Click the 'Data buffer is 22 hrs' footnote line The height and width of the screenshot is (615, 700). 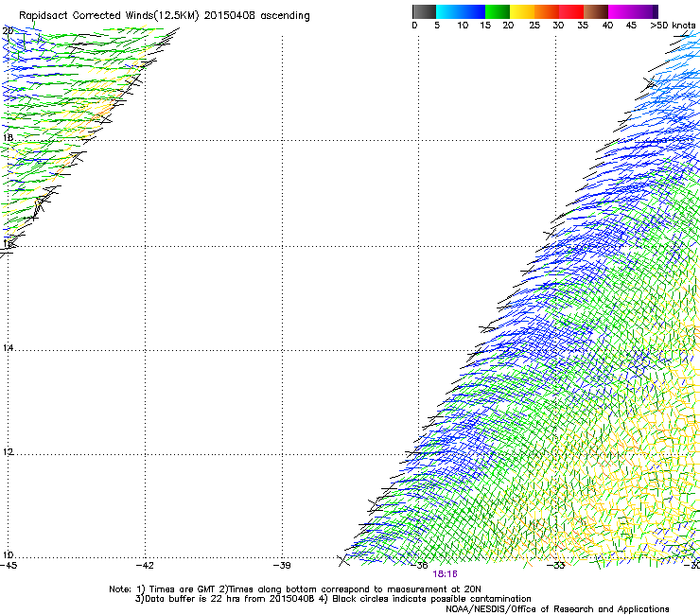[x=333, y=599]
